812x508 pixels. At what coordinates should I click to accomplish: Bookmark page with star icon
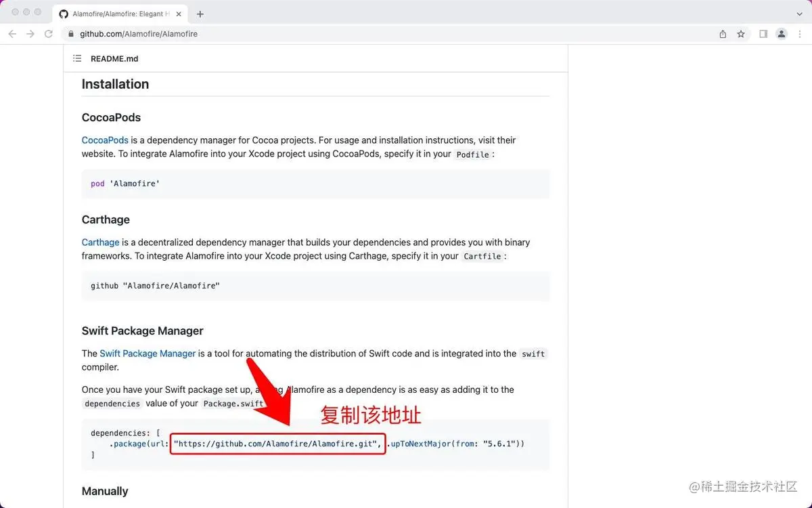741,34
